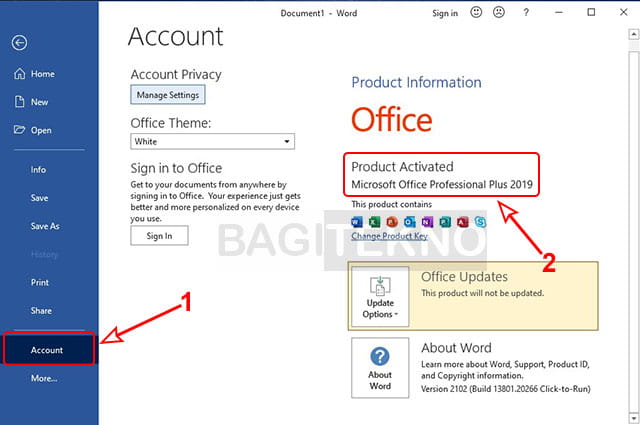Open the Print section
This screenshot has width=640, height=425.
[x=40, y=283]
